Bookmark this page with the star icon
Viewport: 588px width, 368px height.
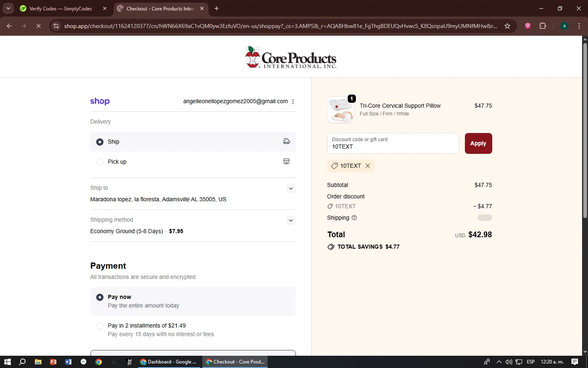tap(507, 26)
